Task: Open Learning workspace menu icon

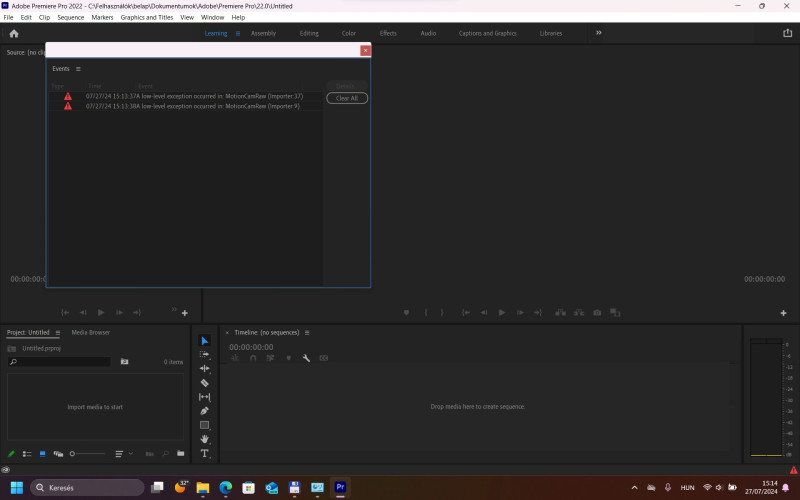Action: point(237,33)
